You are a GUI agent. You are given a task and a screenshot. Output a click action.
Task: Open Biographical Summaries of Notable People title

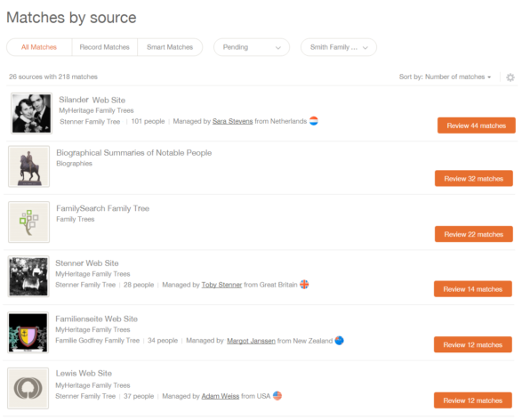point(134,153)
